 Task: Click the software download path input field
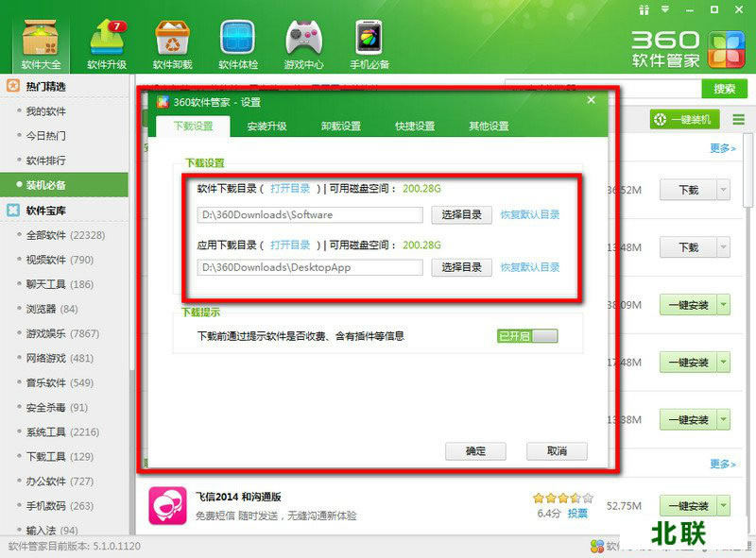310,214
